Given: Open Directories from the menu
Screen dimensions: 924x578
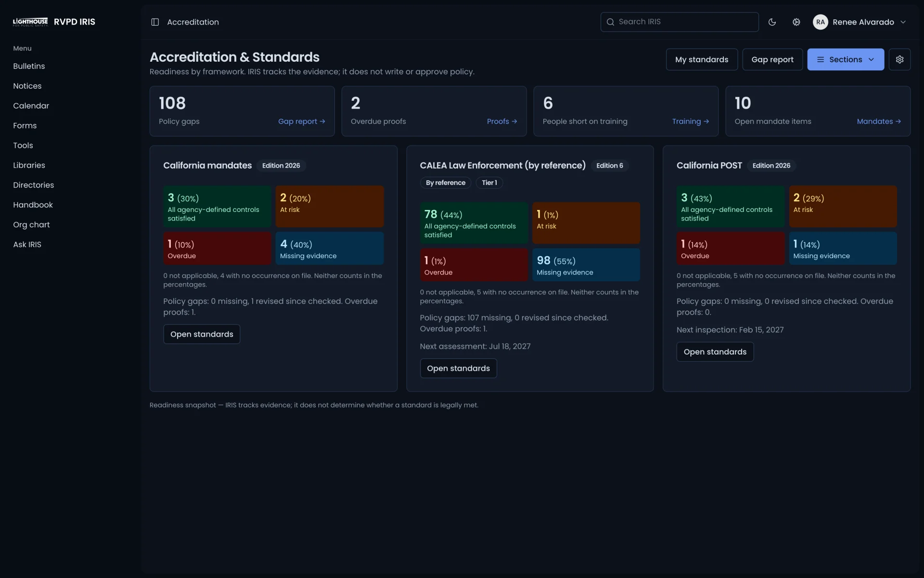Looking at the screenshot, I should [x=33, y=185].
